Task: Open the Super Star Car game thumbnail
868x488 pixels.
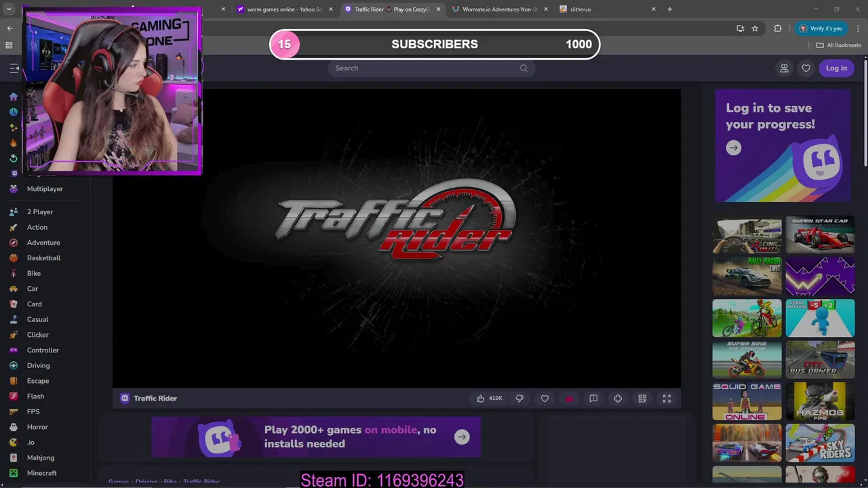Action: click(x=820, y=235)
